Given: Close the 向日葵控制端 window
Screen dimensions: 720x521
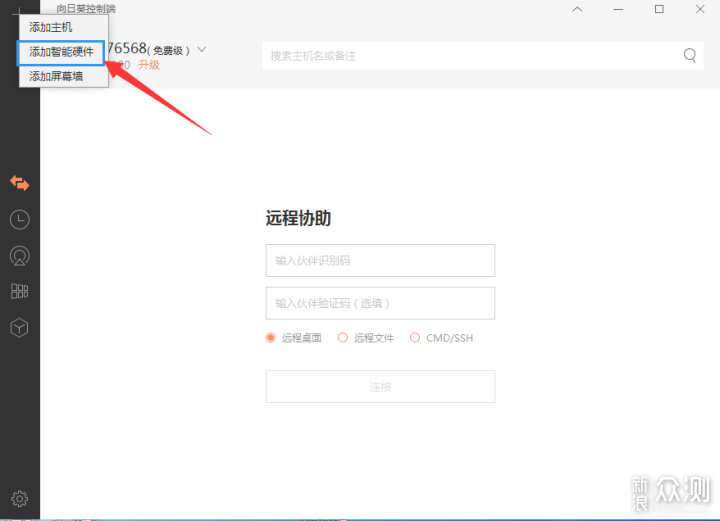Looking at the screenshot, I should (700, 9).
